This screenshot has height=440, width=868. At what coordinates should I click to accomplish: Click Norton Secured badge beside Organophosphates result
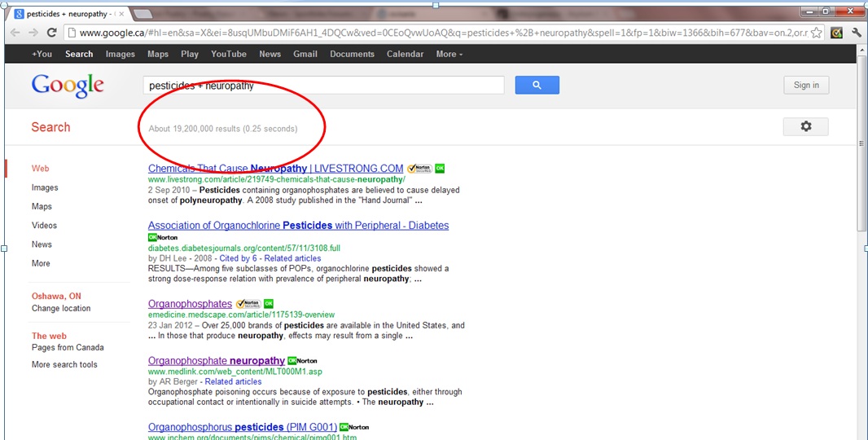pyautogui.click(x=248, y=304)
